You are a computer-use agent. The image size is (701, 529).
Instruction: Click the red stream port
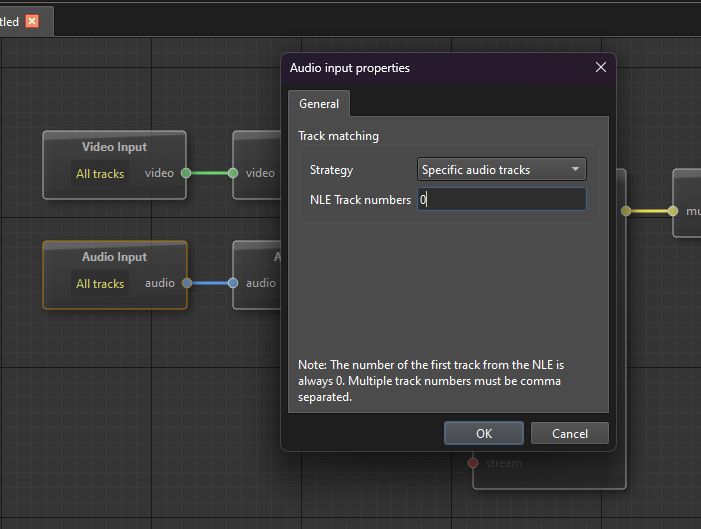(473, 463)
